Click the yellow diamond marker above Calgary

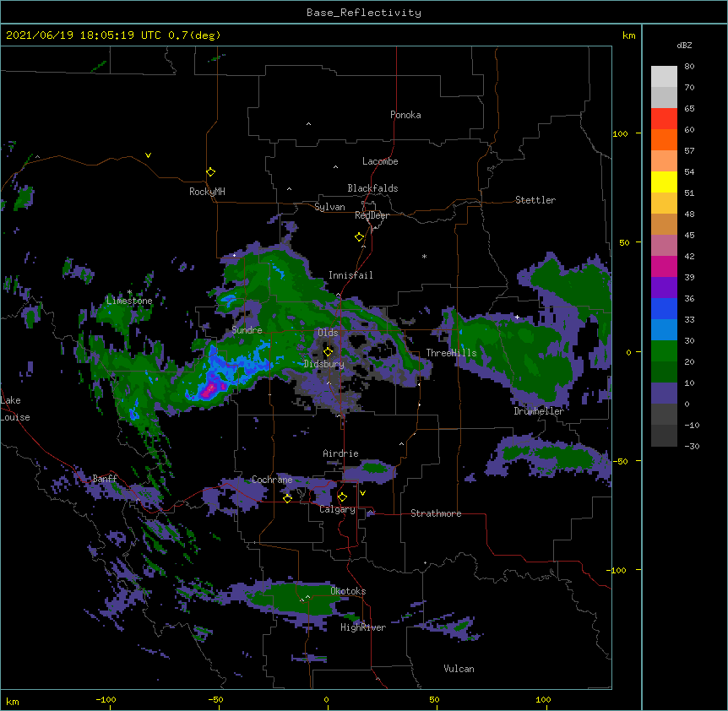(342, 497)
